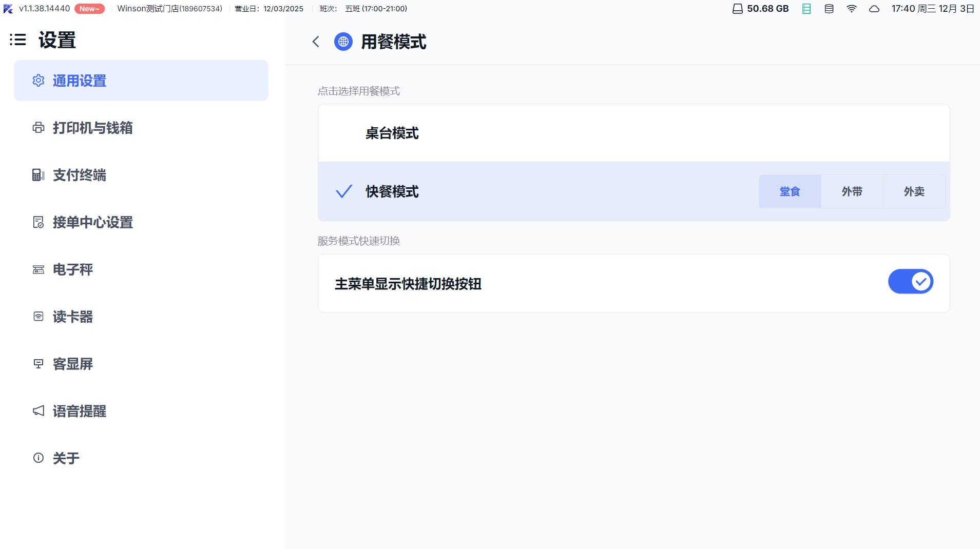Toggle off 主菜单显示快捷切换按钮 switch
Viewport: 980px width, 549px height.
coord(910,282)
